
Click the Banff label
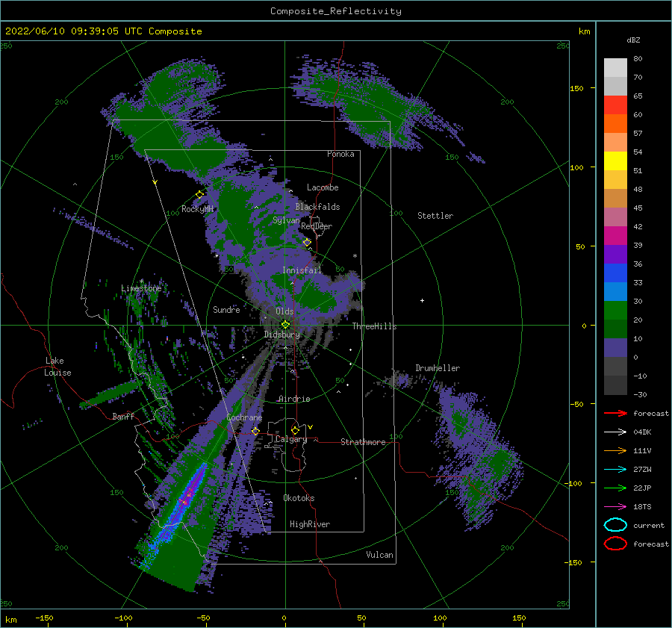point(123,416)
